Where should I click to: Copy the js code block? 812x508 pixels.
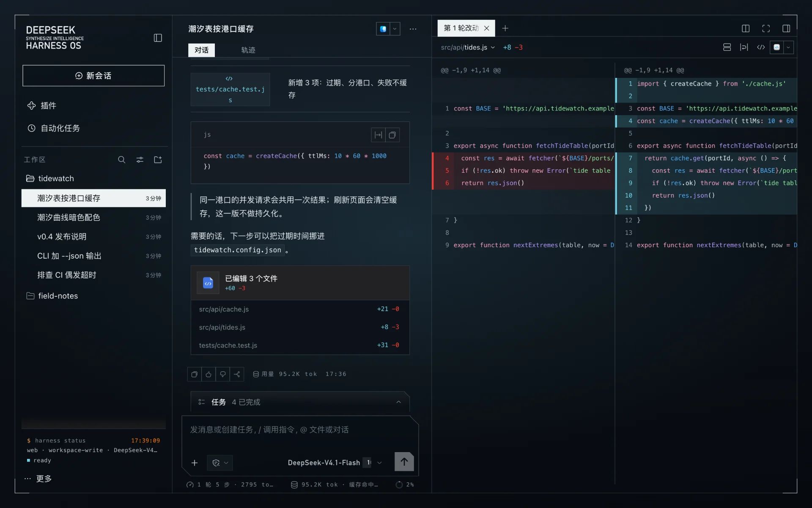coord(392,135)
